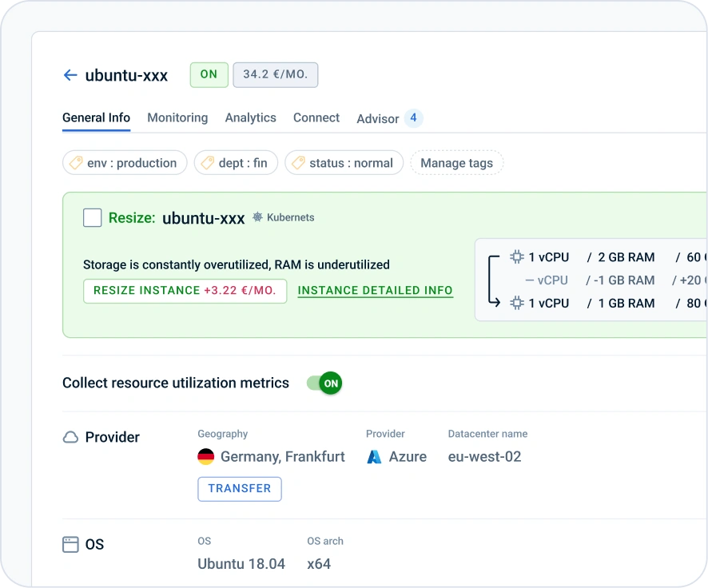Screen dimensions: 708x588
Task: Click the window icon beside OS
Action: point(70,544)
